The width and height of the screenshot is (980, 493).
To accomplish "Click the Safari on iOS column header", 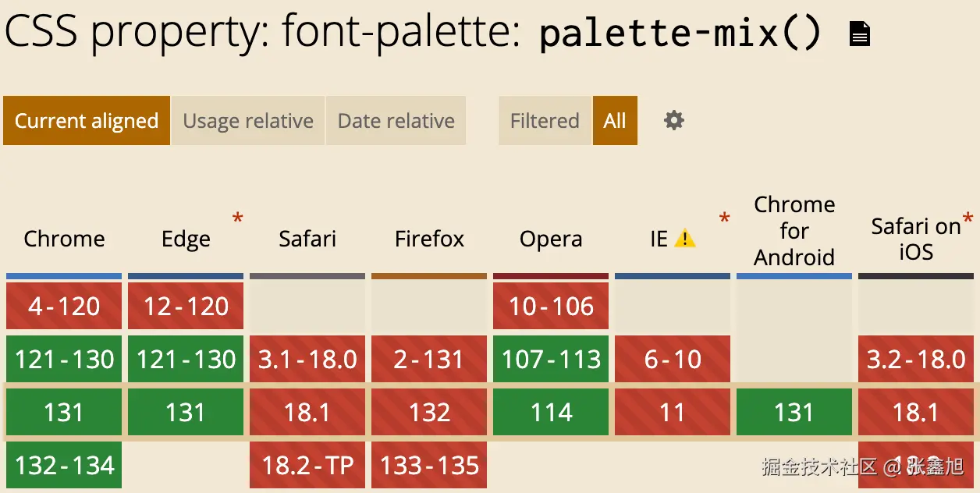I will [916, 239].
